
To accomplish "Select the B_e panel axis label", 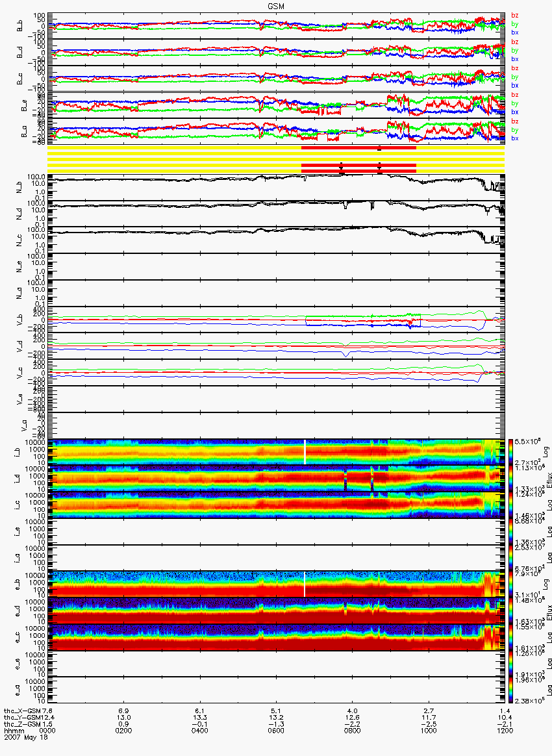I will point(23,106).
